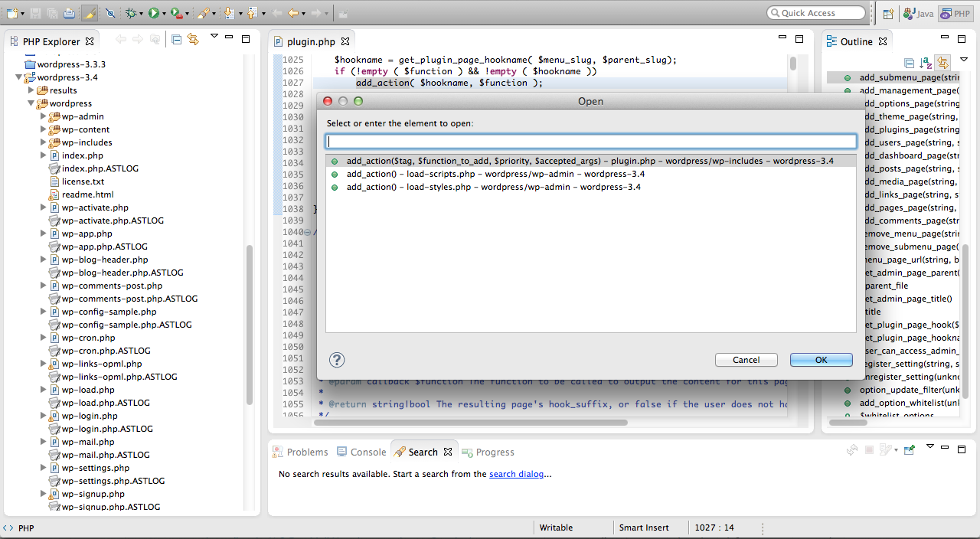The height and width of the screenshot is (539, 980).
Task: Select add_action in load-scripts.php result
Action: (591, 174)
